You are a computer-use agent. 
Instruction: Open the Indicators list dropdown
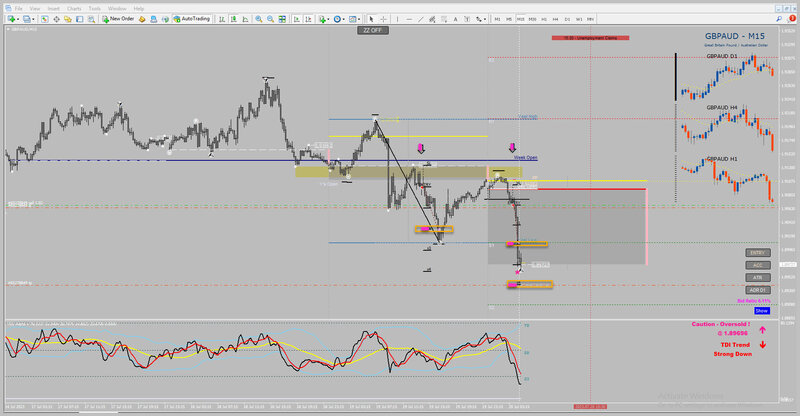point(323,19)
